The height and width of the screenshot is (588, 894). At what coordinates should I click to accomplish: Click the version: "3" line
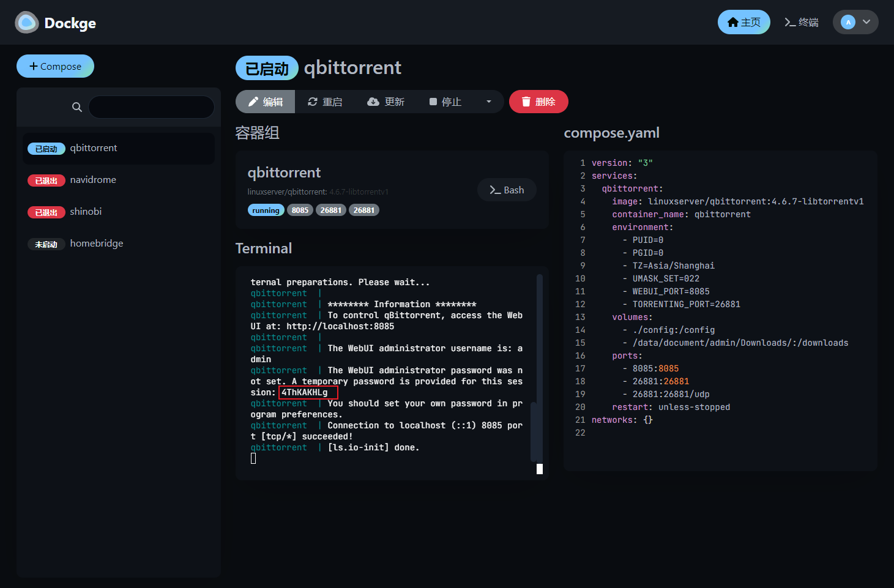coord(622,163)
